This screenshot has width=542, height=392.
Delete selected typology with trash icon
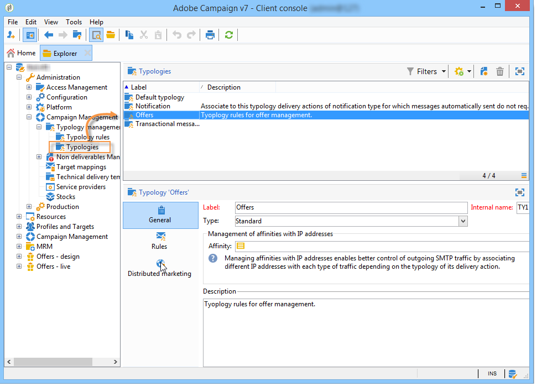[x=500, y=71]
